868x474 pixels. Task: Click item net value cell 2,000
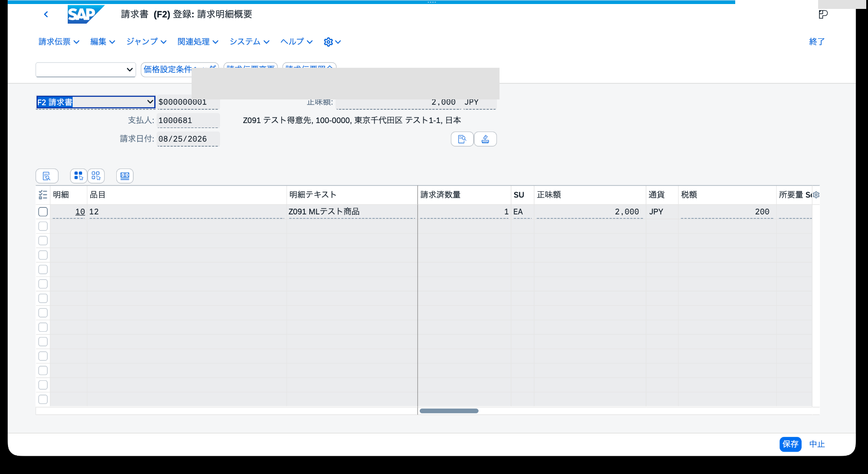589,212
